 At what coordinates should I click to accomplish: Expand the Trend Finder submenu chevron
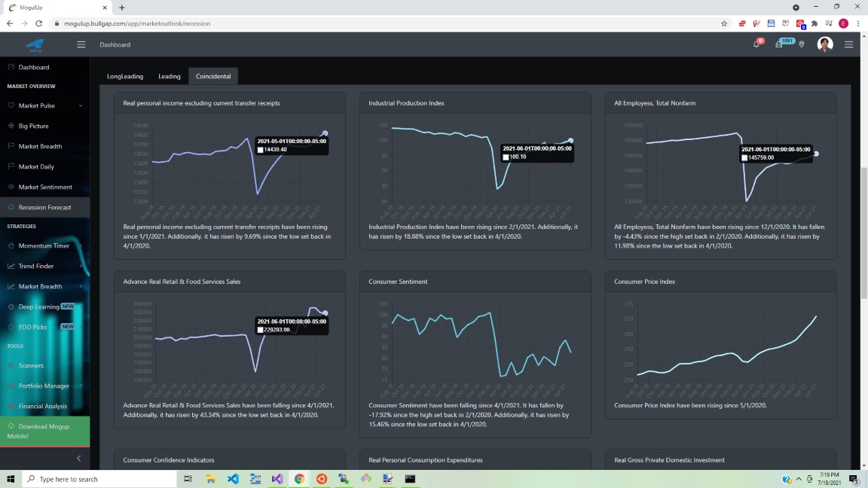coord(81,266)
